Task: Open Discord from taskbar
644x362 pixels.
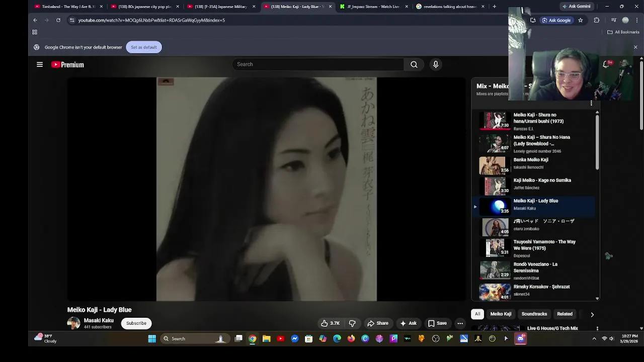Action: [521, 338]
